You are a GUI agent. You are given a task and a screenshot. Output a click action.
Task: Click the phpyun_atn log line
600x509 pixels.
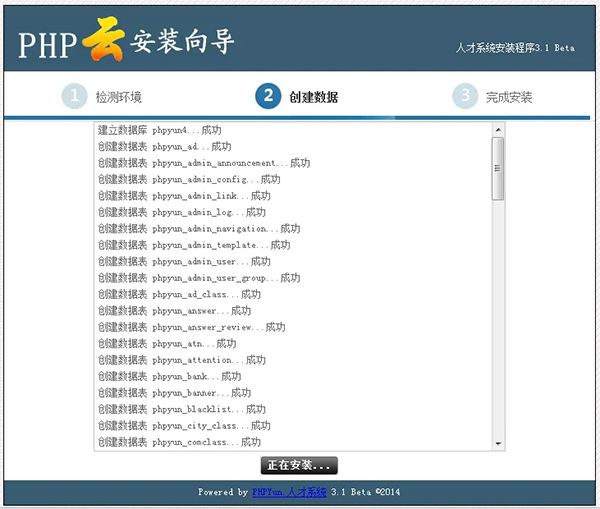tap(167, 344)
